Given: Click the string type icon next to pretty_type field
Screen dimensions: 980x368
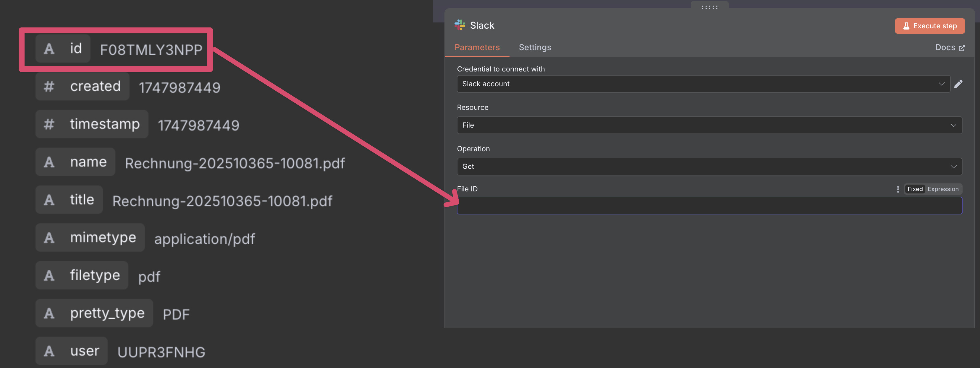Looking at the screenshot, I should click(x=49, y=313).
